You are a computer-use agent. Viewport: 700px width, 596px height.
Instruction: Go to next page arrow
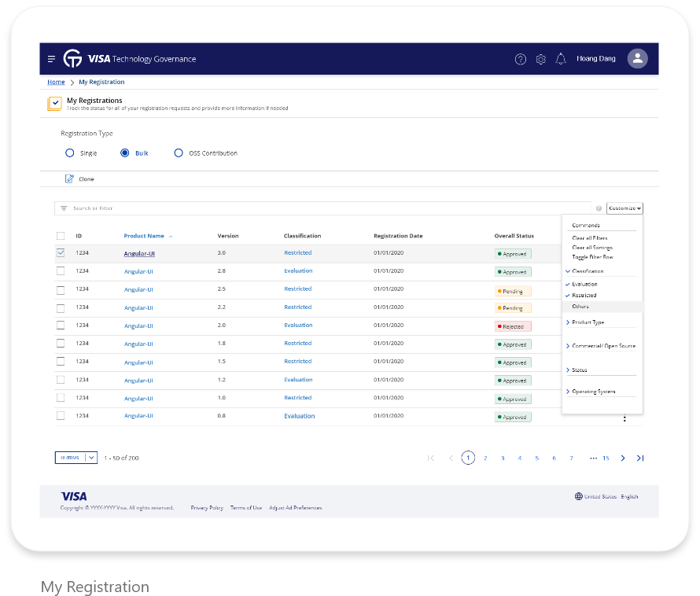(x=623, y=458)
